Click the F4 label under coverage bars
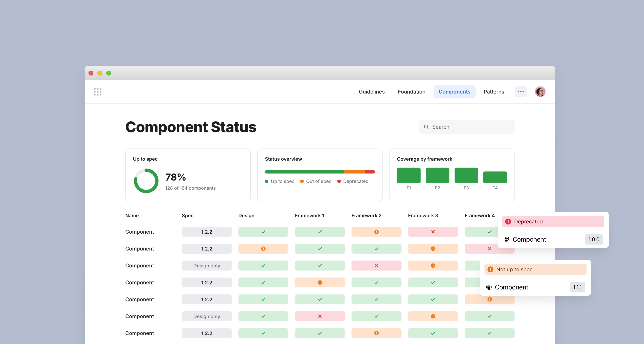This screenshot has height=344, width=644. pyautogui.click(x=495, y=188)
